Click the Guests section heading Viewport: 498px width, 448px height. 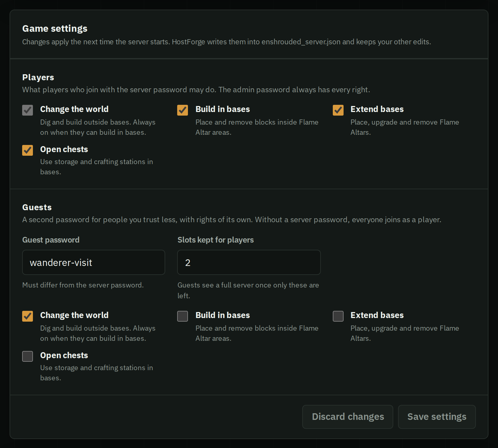point(37,207)
